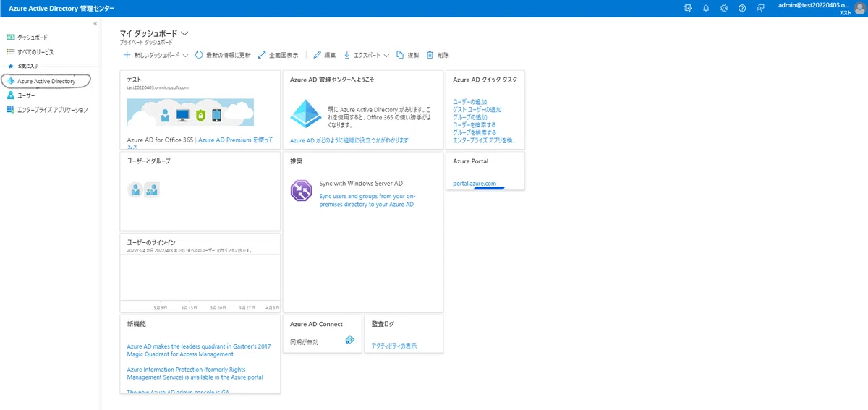
Task: Click the Sync with Windows Server AD heading
Action: tap(361, 184)
